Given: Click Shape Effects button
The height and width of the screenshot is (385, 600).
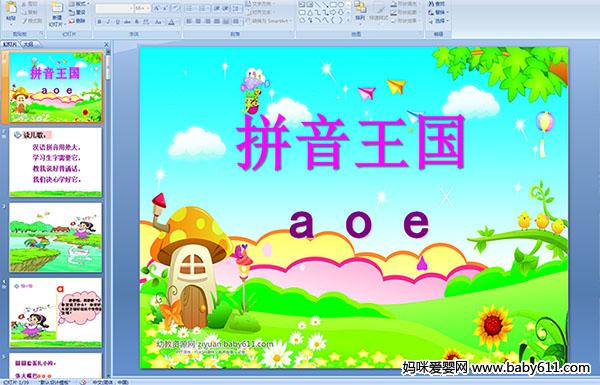Looking at the screenshot, I should (405, 21).
